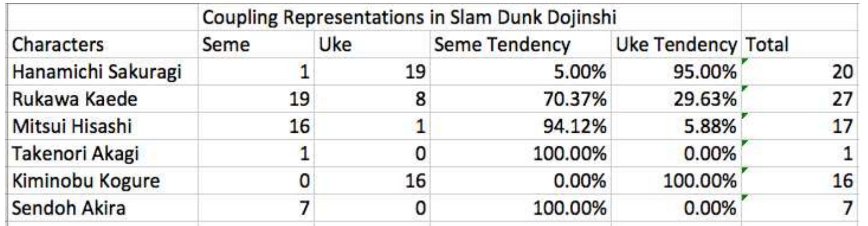Image resolution: width=868 pixels, height=226 pixels.
Task: Click the 'Coupling Representations in Slam Dunk Dojinshi' title cell
Action: point(409,18)
